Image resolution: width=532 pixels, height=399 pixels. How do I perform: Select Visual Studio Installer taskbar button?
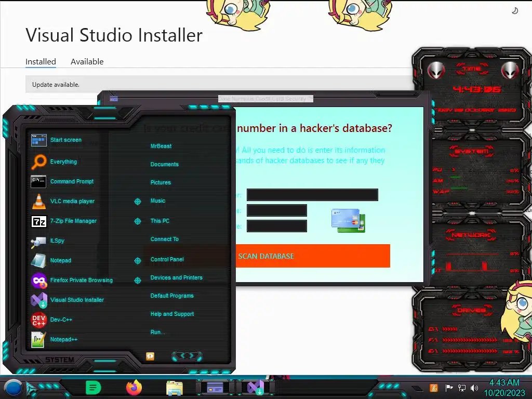255,387
